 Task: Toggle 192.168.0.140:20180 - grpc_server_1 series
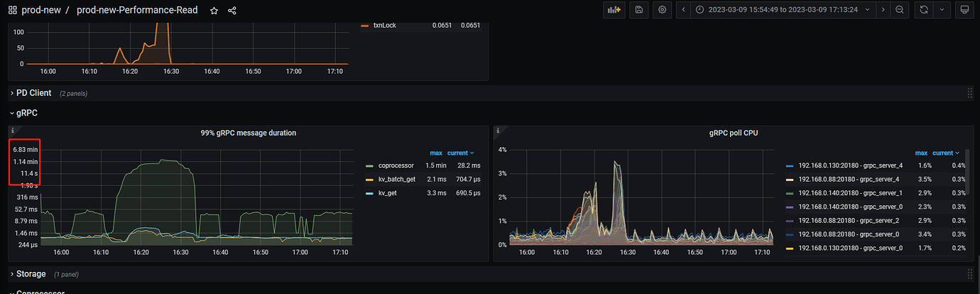(850, 193)
